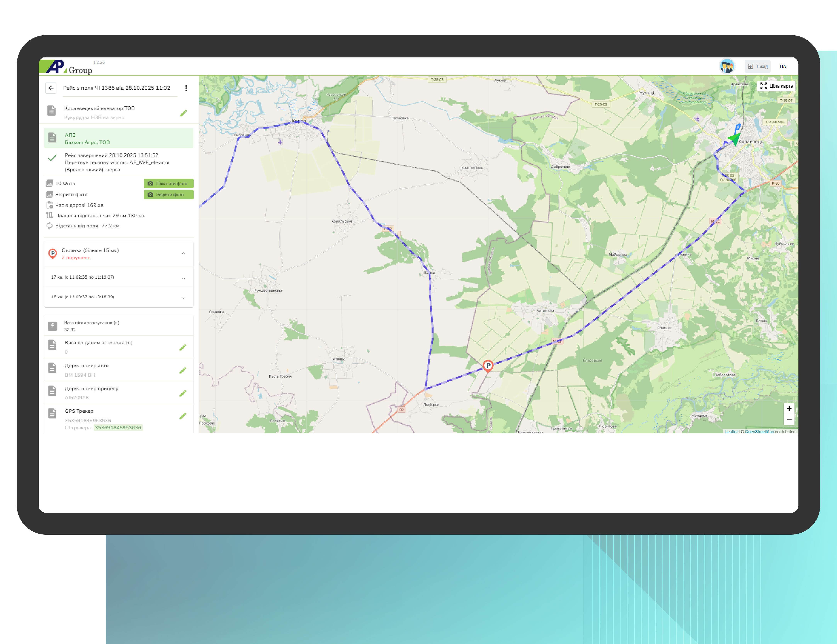Edit the vehicle plate number BM 1594 BH
Screen dimensions: 837x644
[x=183, y=370]
